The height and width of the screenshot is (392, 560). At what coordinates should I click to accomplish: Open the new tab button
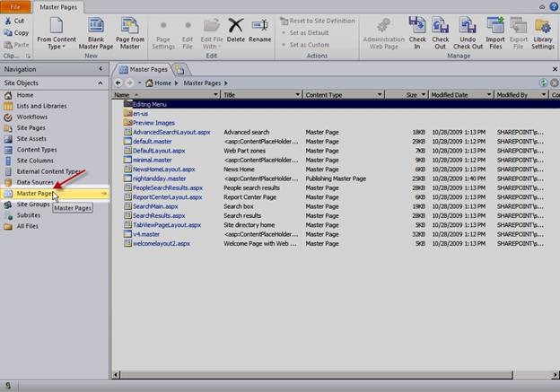pyautogui.click(x=180, y=70)
